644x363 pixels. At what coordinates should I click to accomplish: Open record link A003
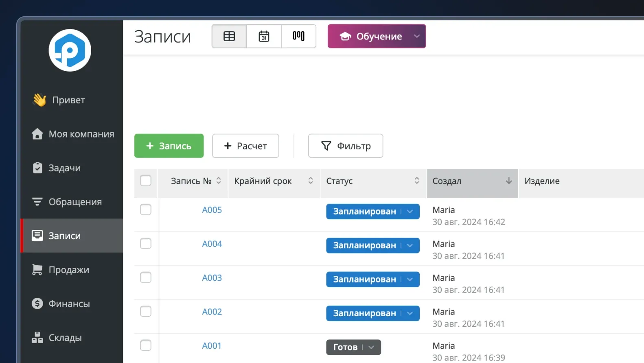(x=212, y=278)
